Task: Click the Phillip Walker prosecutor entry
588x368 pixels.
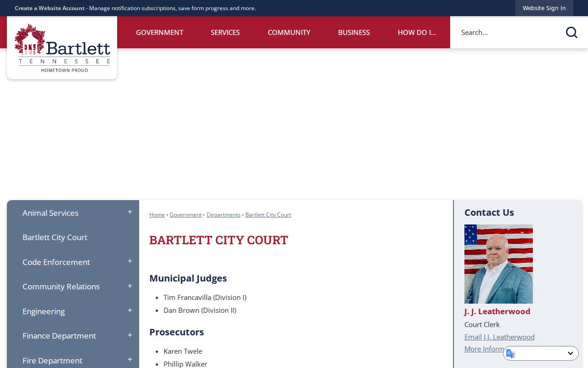Action: click(185, 364)
